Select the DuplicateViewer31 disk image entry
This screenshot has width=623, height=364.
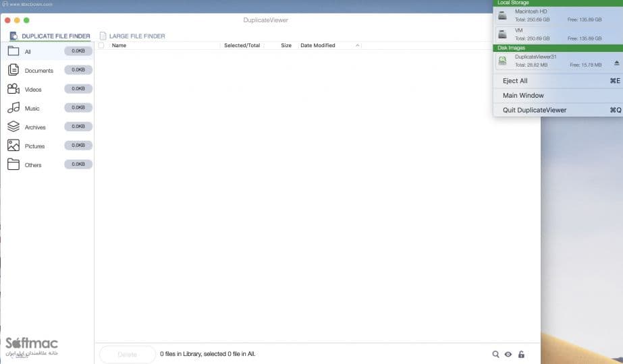pyautogui.click(x=558, y=61)
